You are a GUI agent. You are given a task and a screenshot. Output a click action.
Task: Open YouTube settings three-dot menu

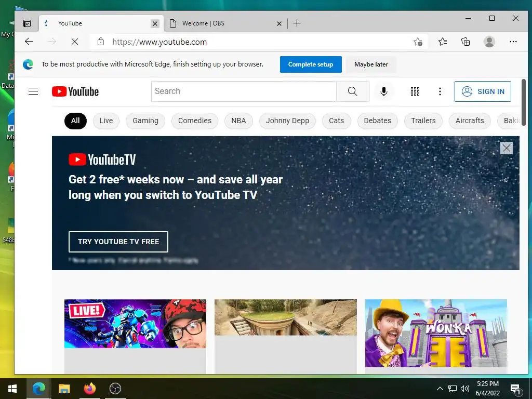pyautogui.click(x=440, y=91)
